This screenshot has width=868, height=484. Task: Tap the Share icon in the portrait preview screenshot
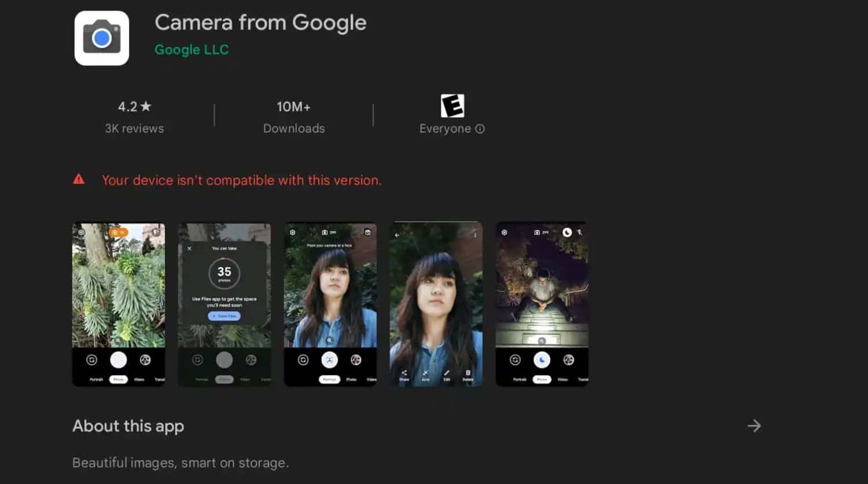(x=404, y=374)
